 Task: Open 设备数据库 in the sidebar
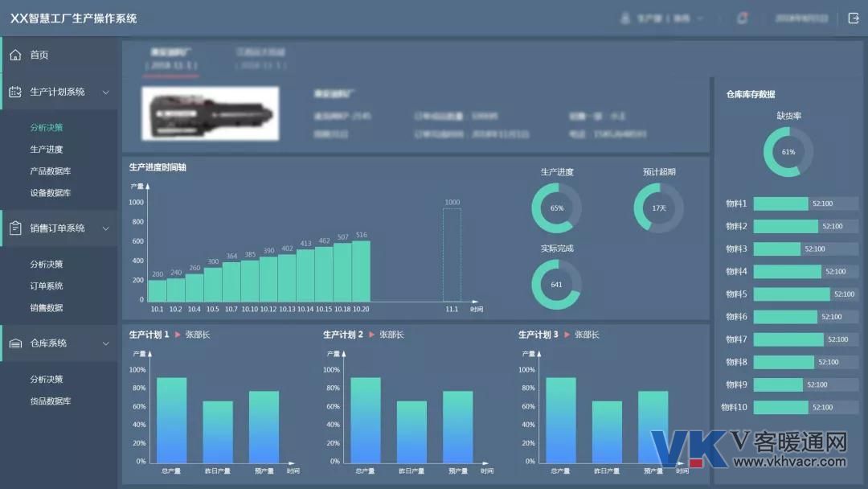click(51, 193)
